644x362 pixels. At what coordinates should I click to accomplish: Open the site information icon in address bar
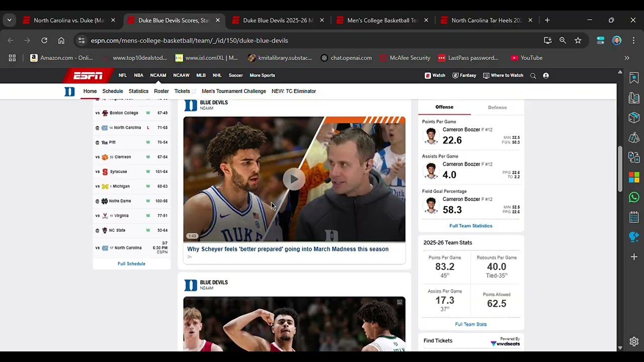(x=82, y=40)
